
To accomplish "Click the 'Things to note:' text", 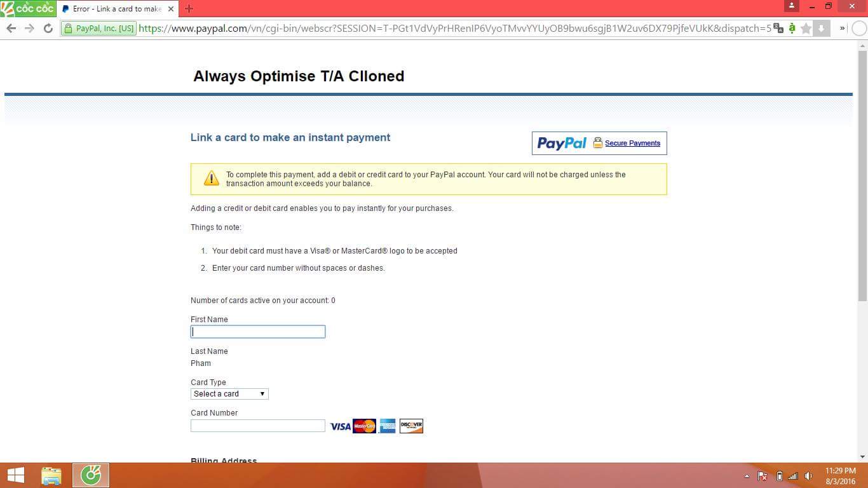I will [216, 227].
